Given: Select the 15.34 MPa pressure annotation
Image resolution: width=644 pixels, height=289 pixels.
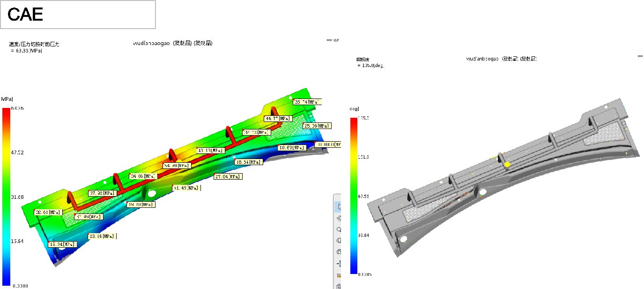Looking at the screenshot, I should 62,244.
